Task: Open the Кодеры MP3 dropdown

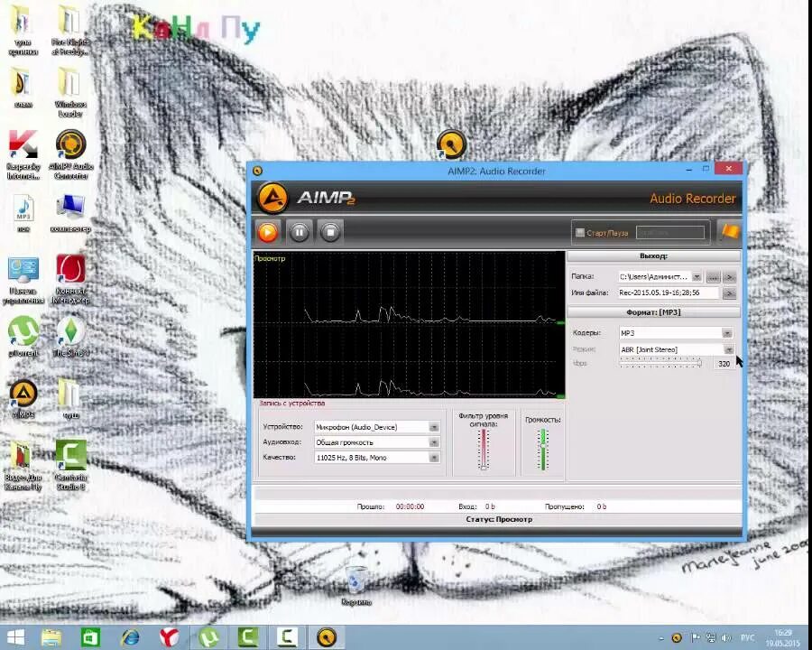Action: click(x=727, y=333)
